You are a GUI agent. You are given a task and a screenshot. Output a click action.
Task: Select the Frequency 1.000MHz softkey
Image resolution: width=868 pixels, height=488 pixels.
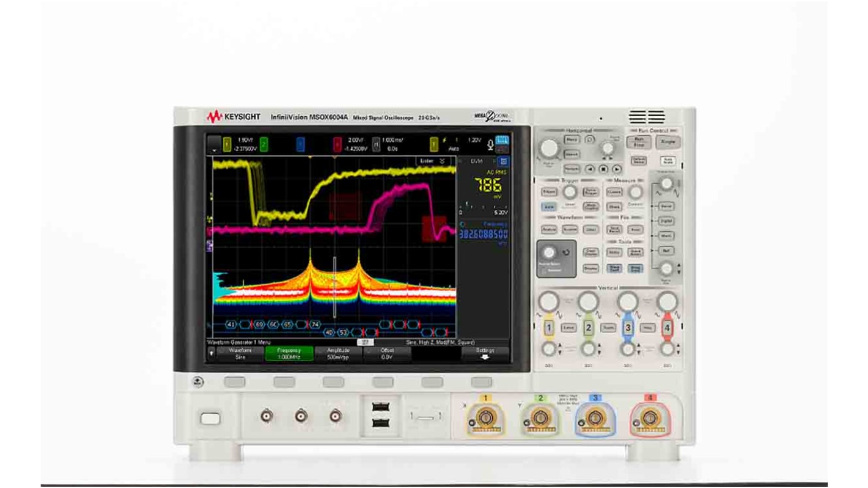point(289,353)
